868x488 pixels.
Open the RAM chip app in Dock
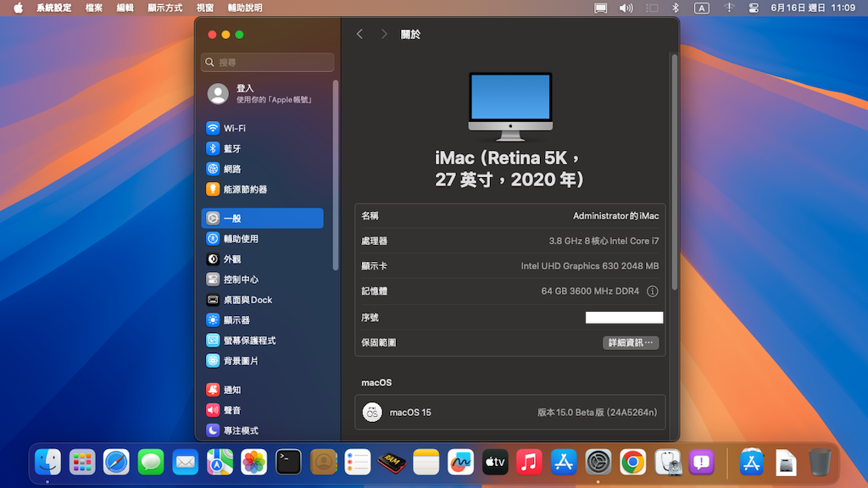tap(392, 462)
